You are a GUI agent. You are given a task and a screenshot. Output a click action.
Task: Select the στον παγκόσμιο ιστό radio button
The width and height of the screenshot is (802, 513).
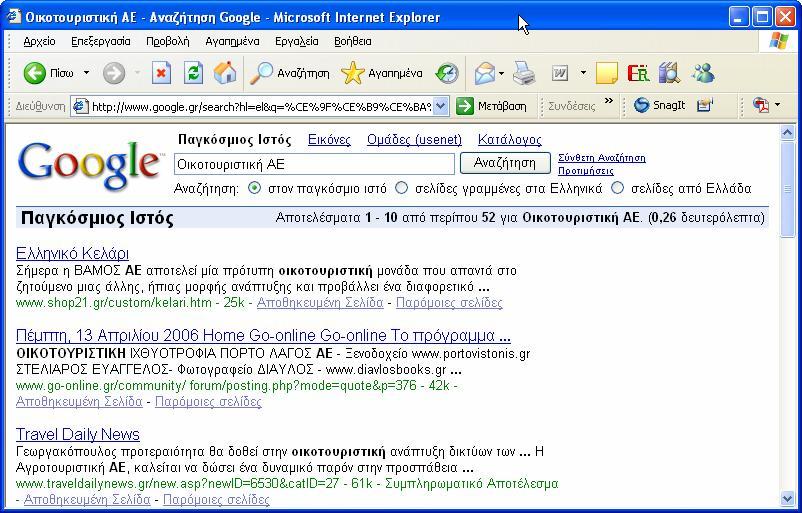(254, 188)
